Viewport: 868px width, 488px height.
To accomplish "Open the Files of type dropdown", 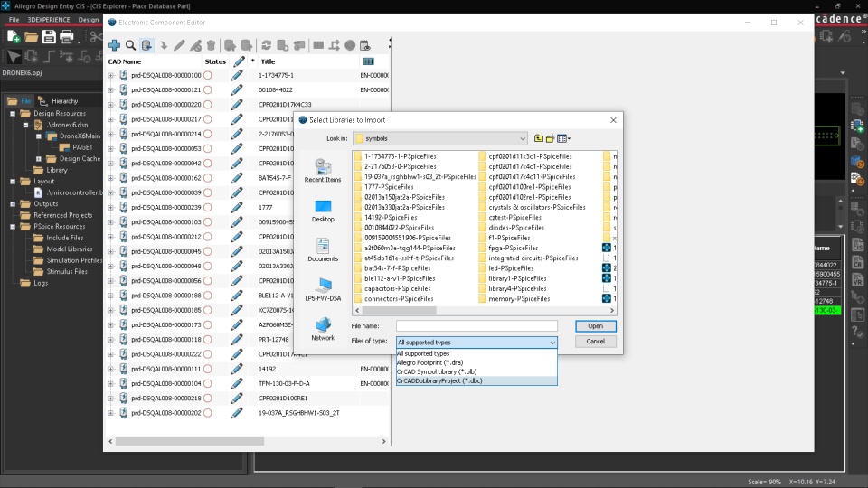I will (x=476, y=343).
